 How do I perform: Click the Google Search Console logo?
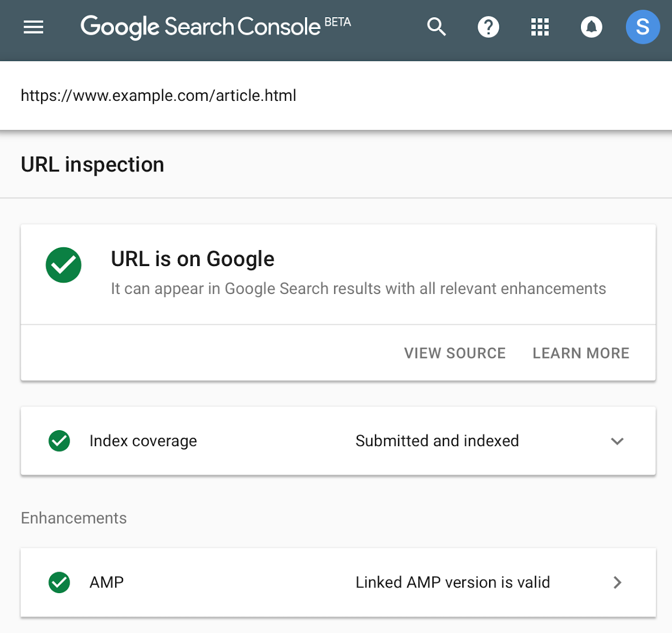(215, 27)
